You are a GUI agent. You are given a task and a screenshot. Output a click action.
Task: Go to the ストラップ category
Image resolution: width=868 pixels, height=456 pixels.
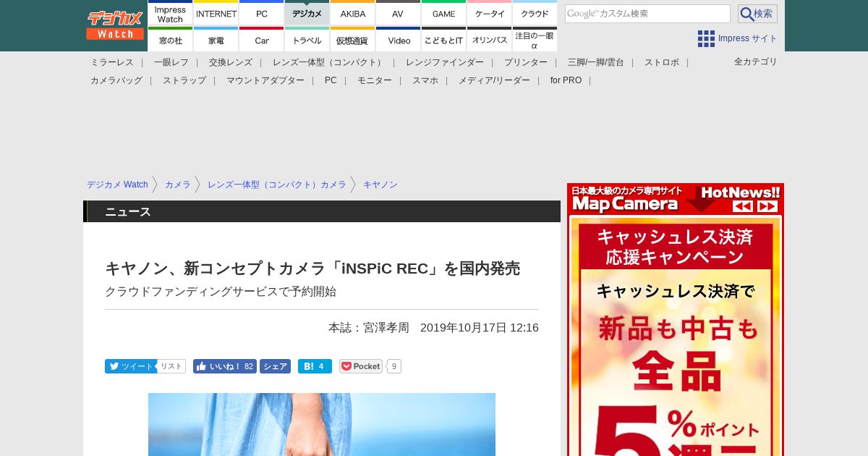click(184, 80)
